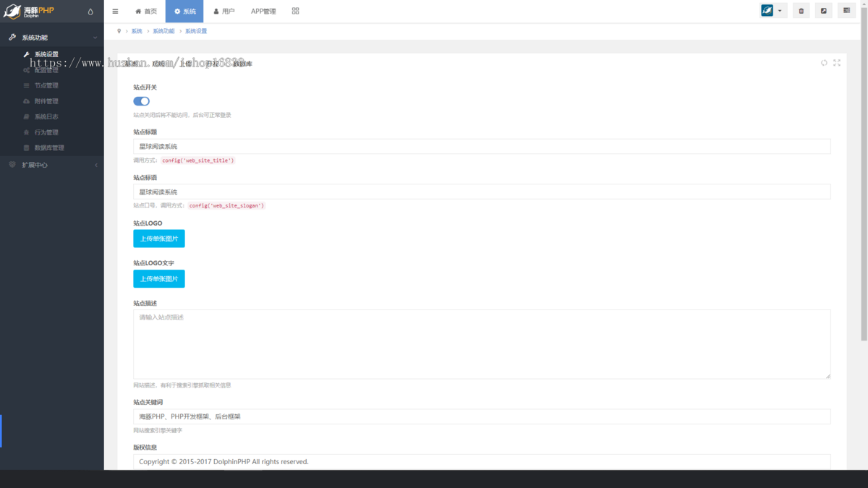Viewport: 868px width, 488px height.
Task: Click the config('web_site_title') code text
Action: point(198,160)
